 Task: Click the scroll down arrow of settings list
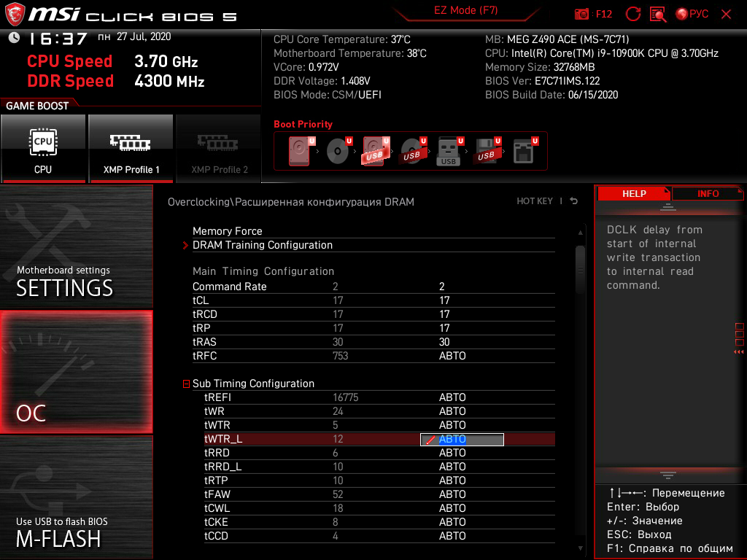click(580, 548)
